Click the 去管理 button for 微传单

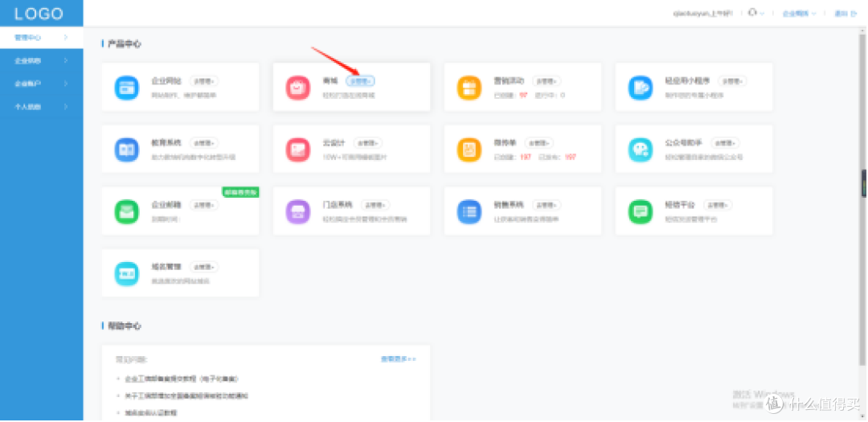click(x=539, y=143)
